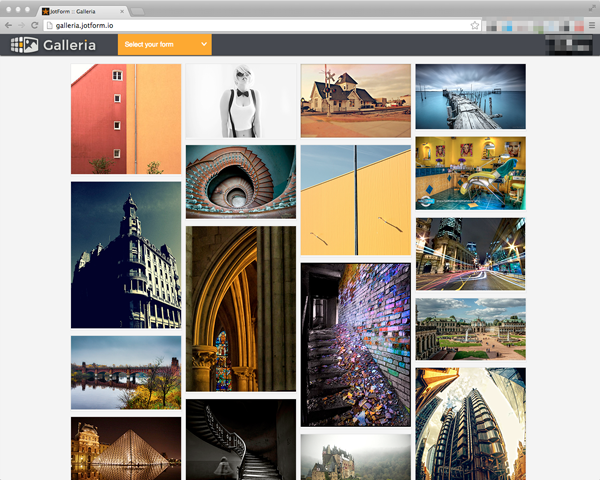Open a new tab with the tab button

(137, 11)
